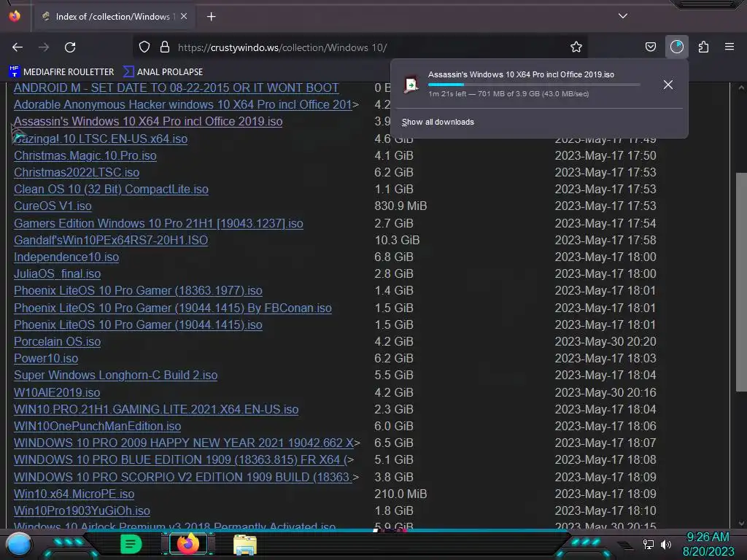The width and height of the screenshot is (747, 560).
Task: Open the Firefox hamburger menu
Action: click(x=729, y=47)
